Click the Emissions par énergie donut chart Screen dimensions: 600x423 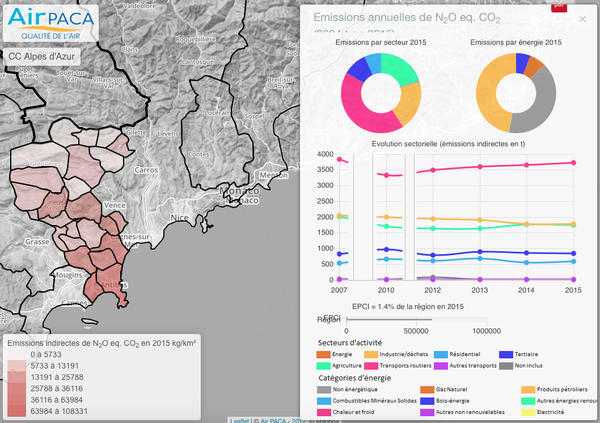(515, 94)
